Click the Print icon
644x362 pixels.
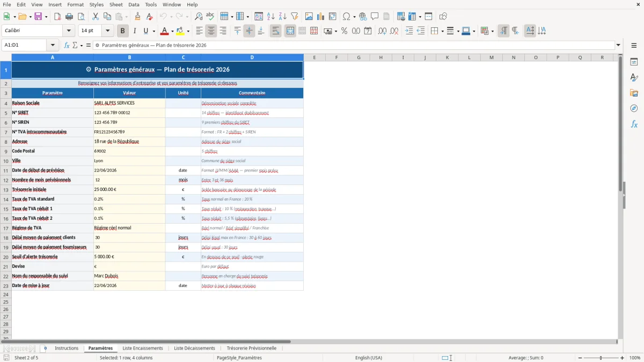[69, 17]
